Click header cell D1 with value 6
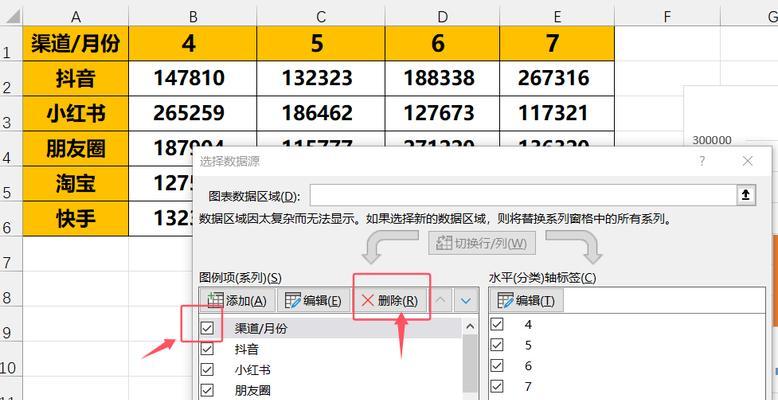 442,44
